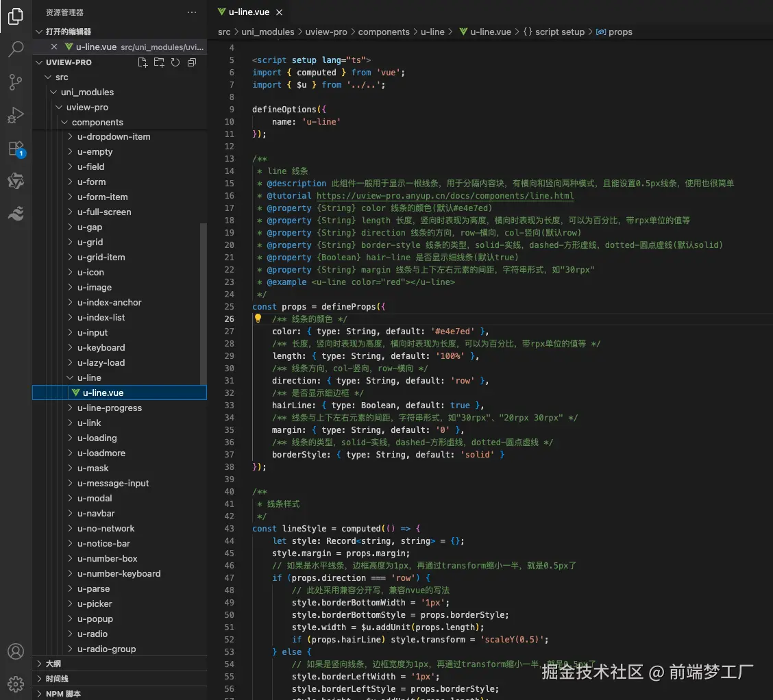Viewport: 773px width, 700px height.
Task: Collapse all folders in the Explorer
Action: pos(191,62)
